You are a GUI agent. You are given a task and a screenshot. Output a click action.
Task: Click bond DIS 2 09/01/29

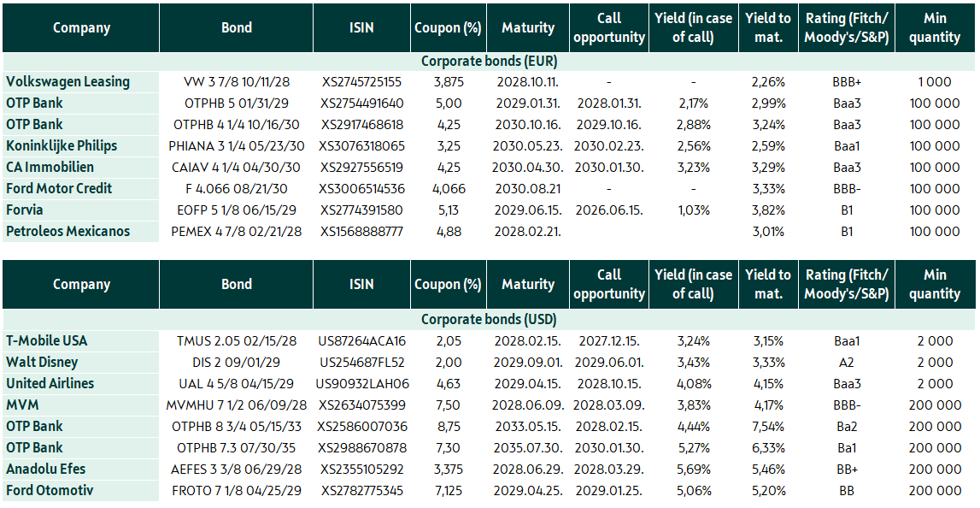237,363
